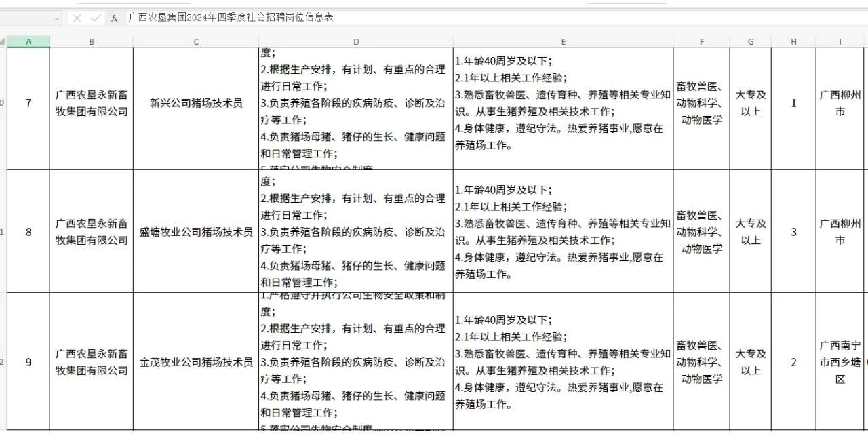
Task: Click the enter checkmark icon in formula bar
Action: click(x=96, y=18)
